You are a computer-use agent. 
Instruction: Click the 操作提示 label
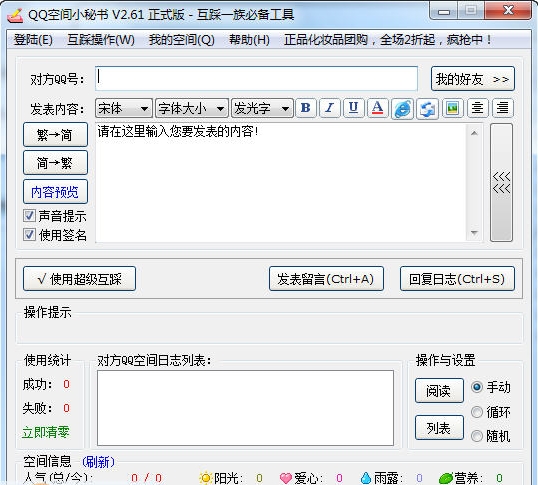(47, 312)
